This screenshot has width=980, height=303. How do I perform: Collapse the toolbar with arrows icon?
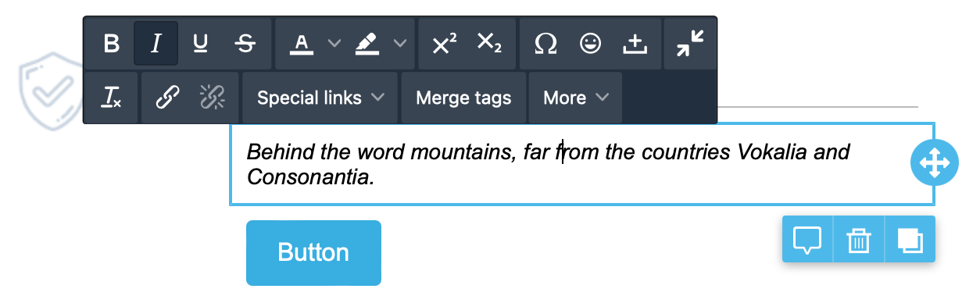(x=690, y=44)
